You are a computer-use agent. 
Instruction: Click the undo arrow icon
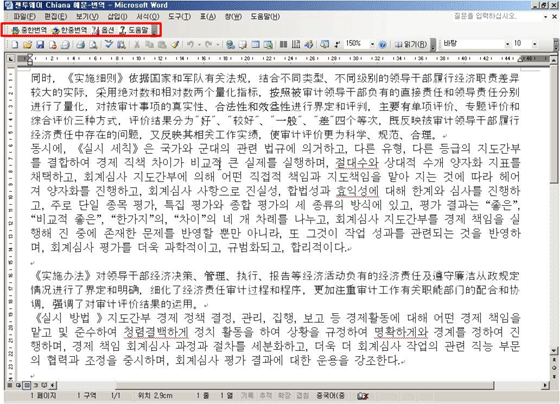190,45
